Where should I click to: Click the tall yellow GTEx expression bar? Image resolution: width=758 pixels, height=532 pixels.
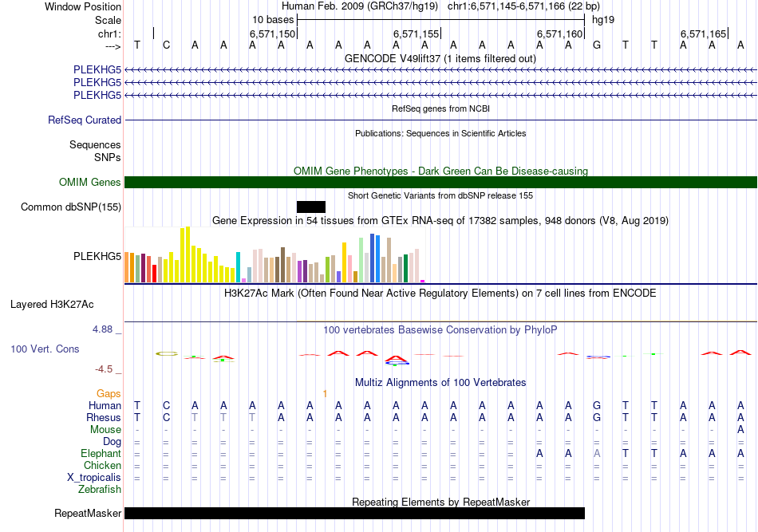(188, 254)
